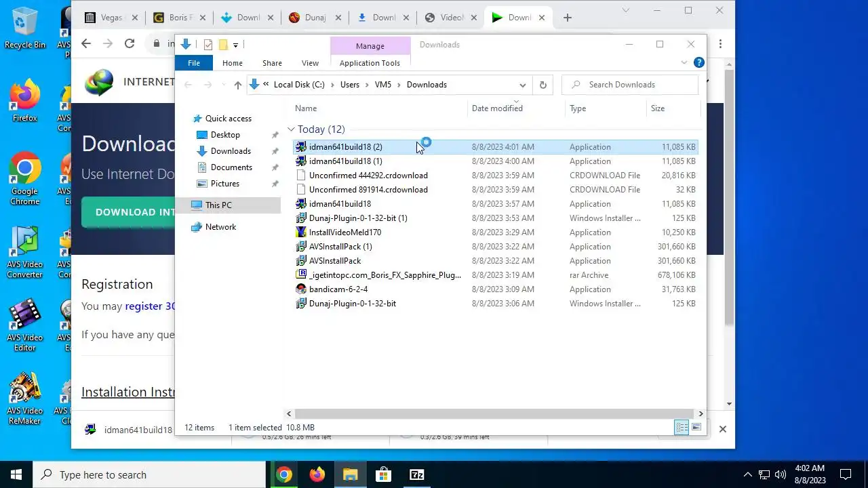Select Dunaj-Plugin-0-1-32-bit file name
868x488 pixels.
pos(352,304)
